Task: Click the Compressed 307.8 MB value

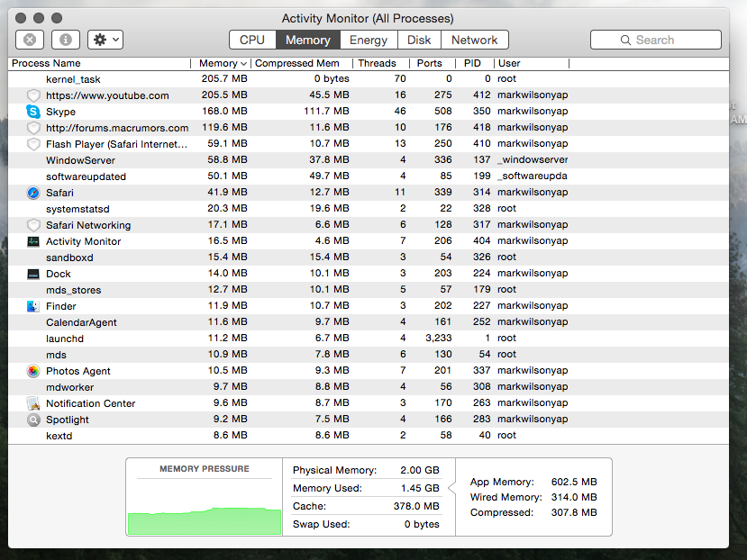Action: click(574, 512)
